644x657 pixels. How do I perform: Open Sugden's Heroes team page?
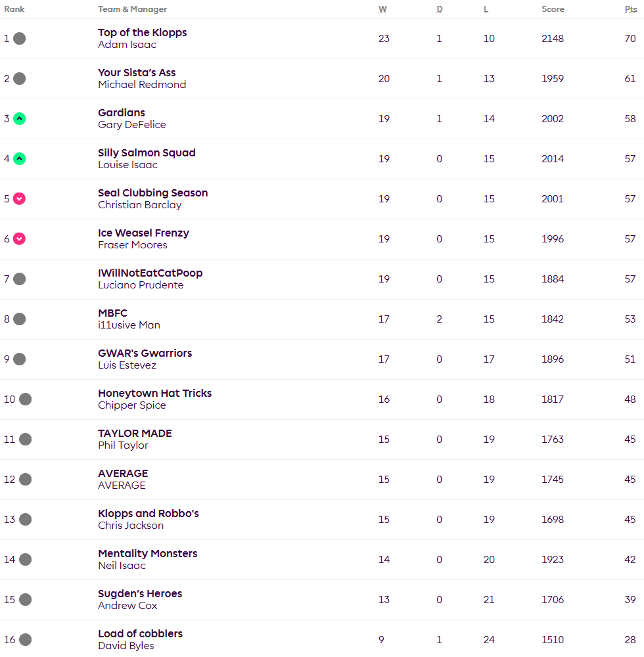pyautogui.click(x=140, y=594)
